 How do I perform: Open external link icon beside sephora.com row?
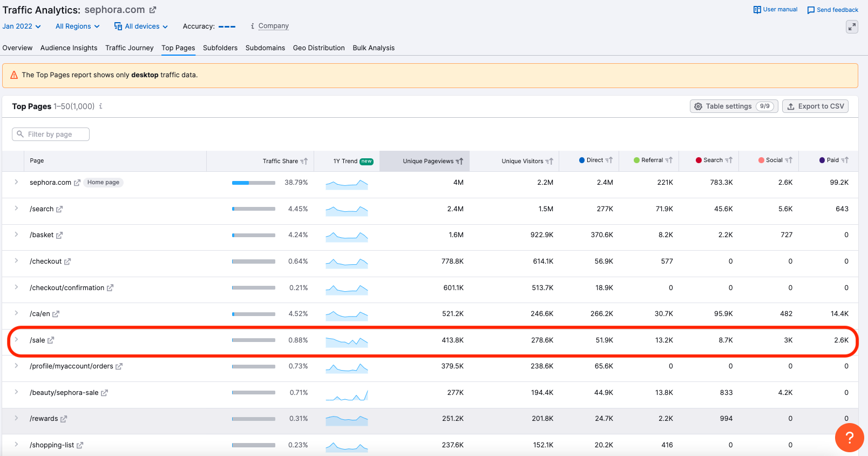point(77,183)
